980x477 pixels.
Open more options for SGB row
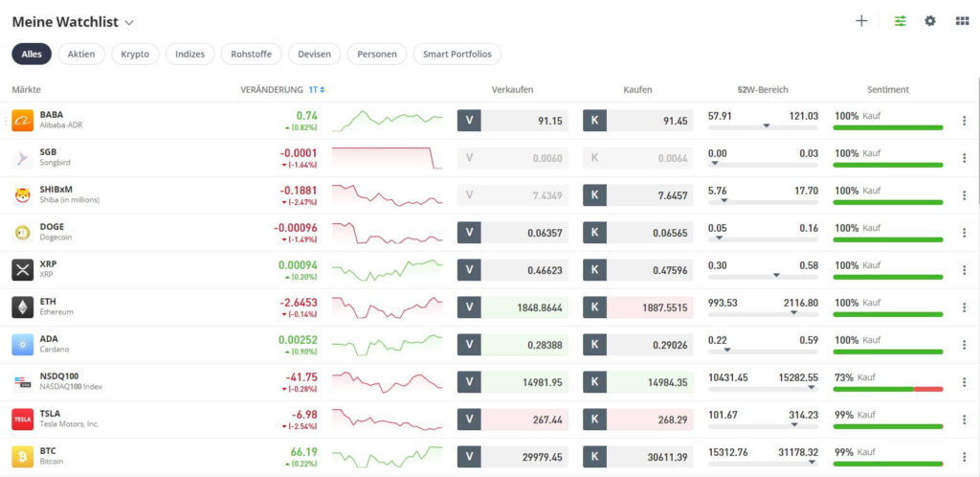pyautogui.click(x=964, y=158)
